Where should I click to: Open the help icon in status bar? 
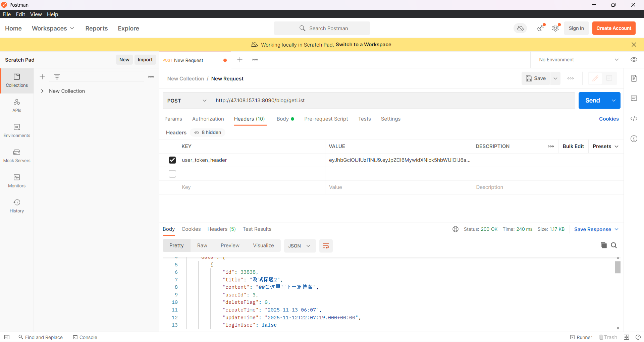[638, 337]
